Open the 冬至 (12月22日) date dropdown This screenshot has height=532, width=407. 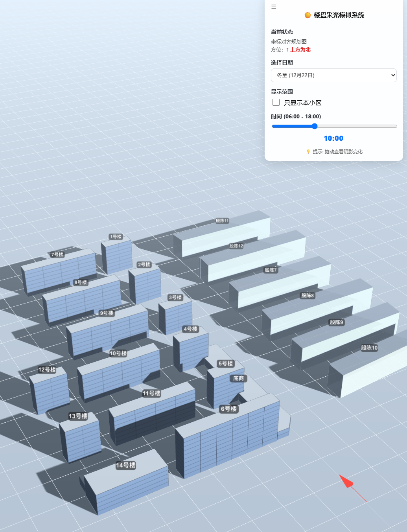point(333,75)
